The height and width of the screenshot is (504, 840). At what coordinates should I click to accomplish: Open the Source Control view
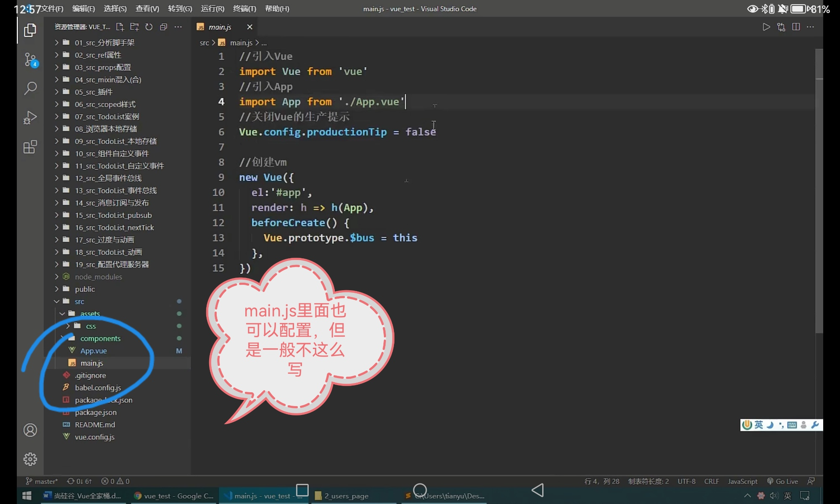[30, 60]
